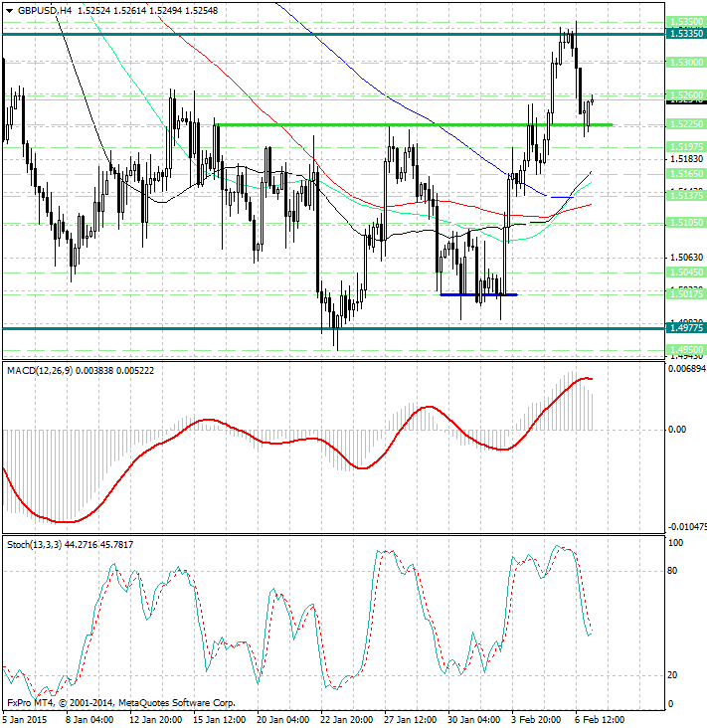Image resolution: width=707 pixels, height=728 pixels.
Task: Click the 12 Jan 20:00 time label
Action: pos(155,720)
